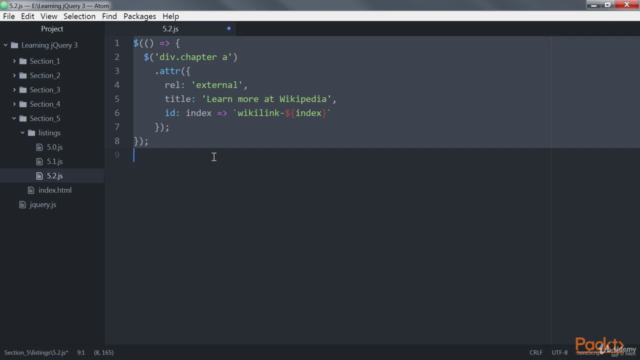Click the index.html file icon

click(31, 190)
